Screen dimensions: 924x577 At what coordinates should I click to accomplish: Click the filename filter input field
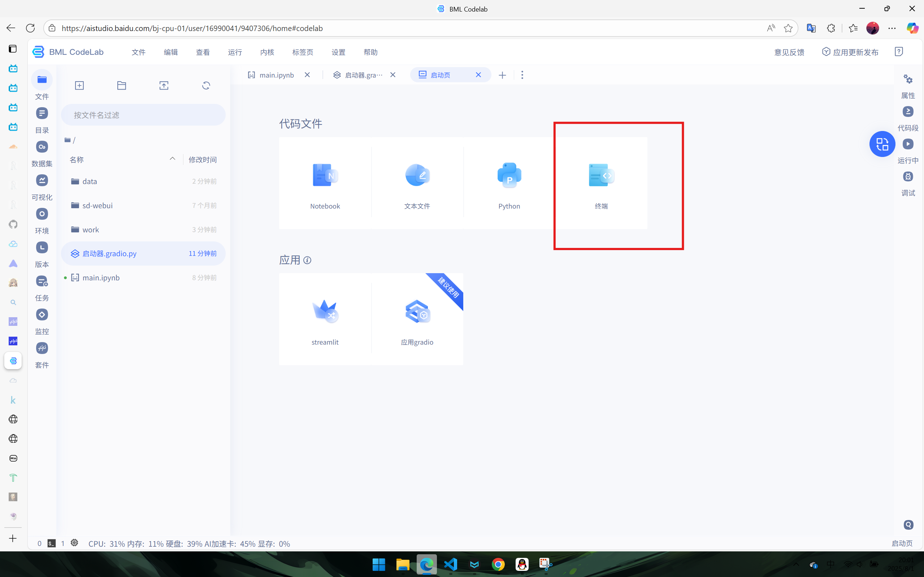click(143, 115)
